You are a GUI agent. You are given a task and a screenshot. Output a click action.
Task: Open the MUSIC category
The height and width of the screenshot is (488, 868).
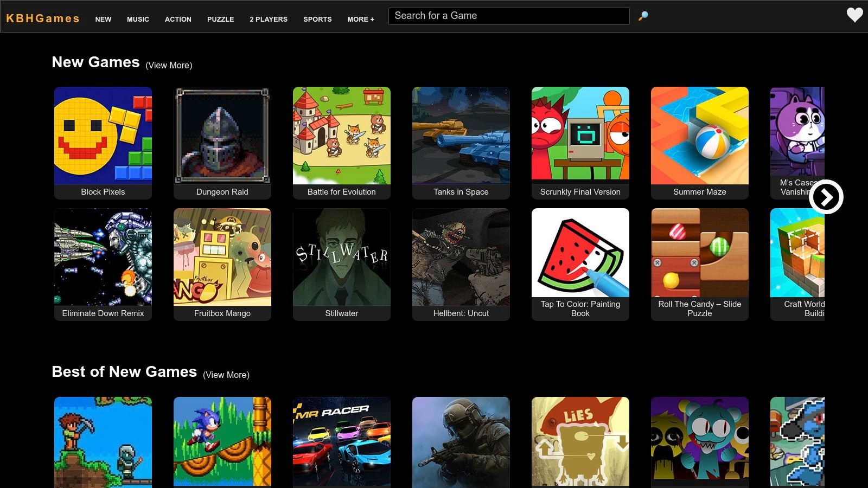[138, 19]
